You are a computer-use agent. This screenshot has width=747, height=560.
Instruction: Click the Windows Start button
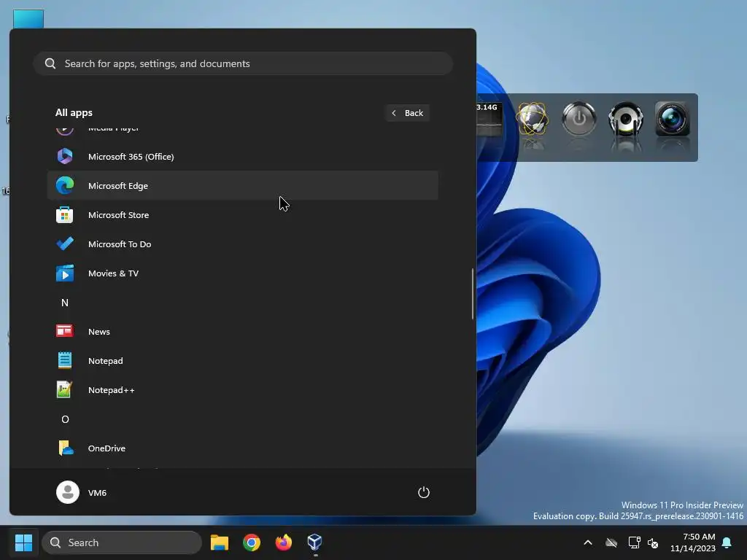click(x=23, y=542)
